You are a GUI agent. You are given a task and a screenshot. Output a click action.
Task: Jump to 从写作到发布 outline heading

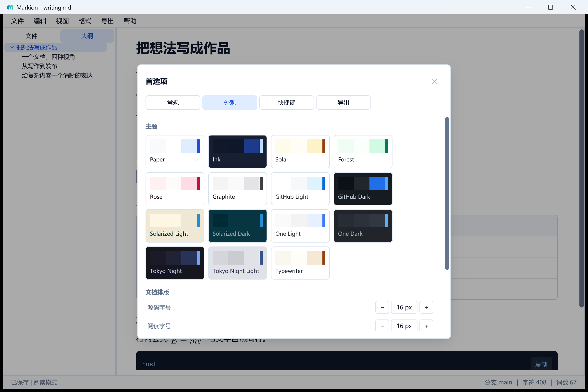pos(39,66)
